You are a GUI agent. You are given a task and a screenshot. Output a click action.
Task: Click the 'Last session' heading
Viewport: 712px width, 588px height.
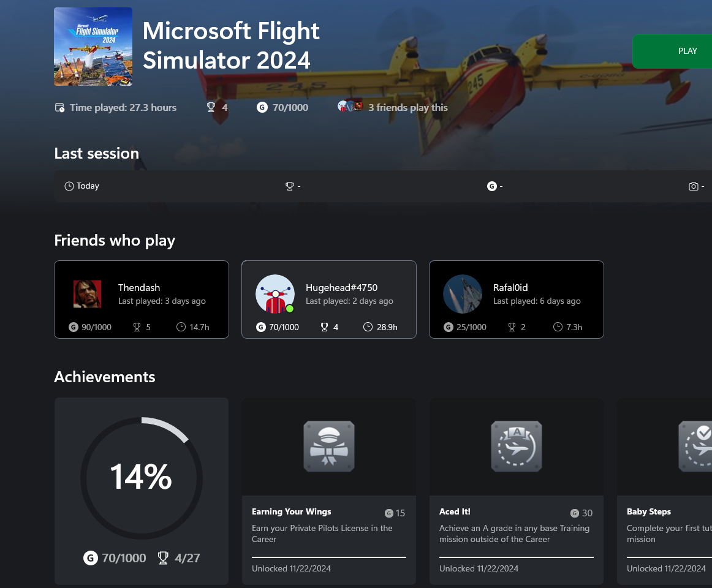coord(96,154)
